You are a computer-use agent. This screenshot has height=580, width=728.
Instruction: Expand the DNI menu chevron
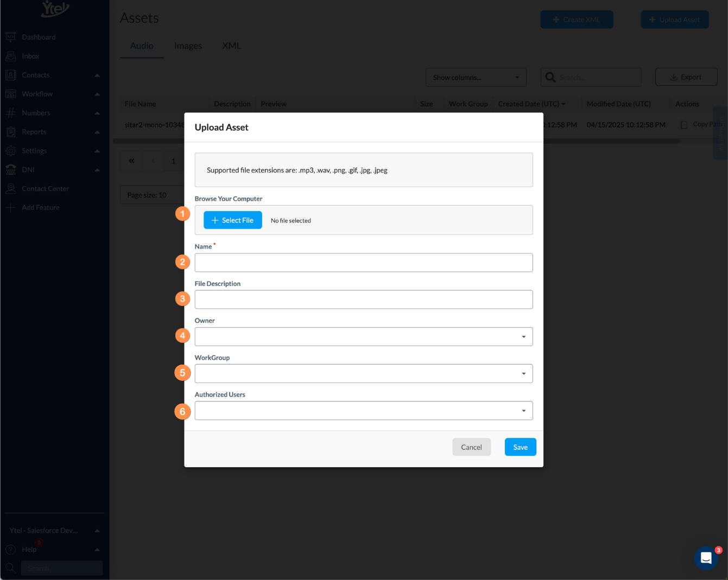coord(97,170)
